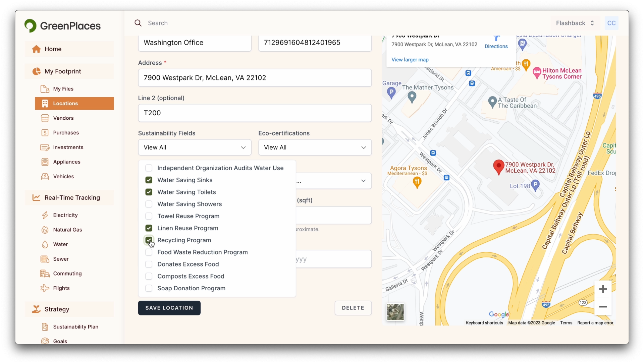Click the Investments card icon

pos(45,147)
